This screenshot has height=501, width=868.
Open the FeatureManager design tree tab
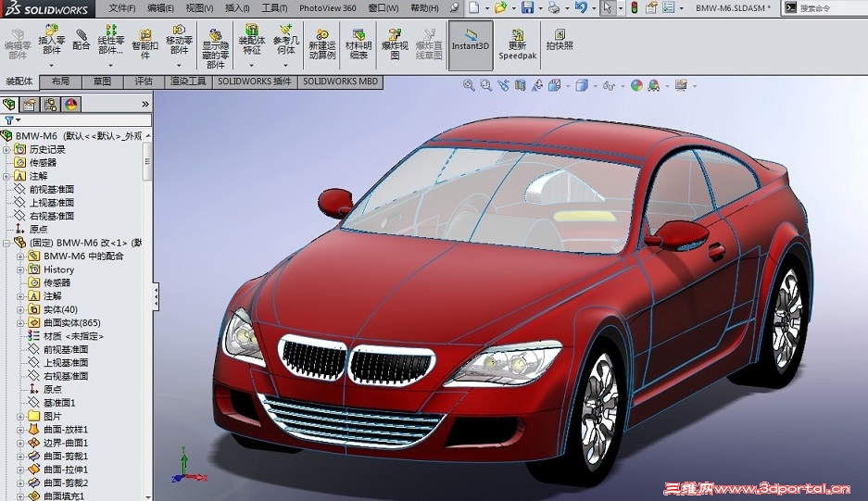coord(9,105)
